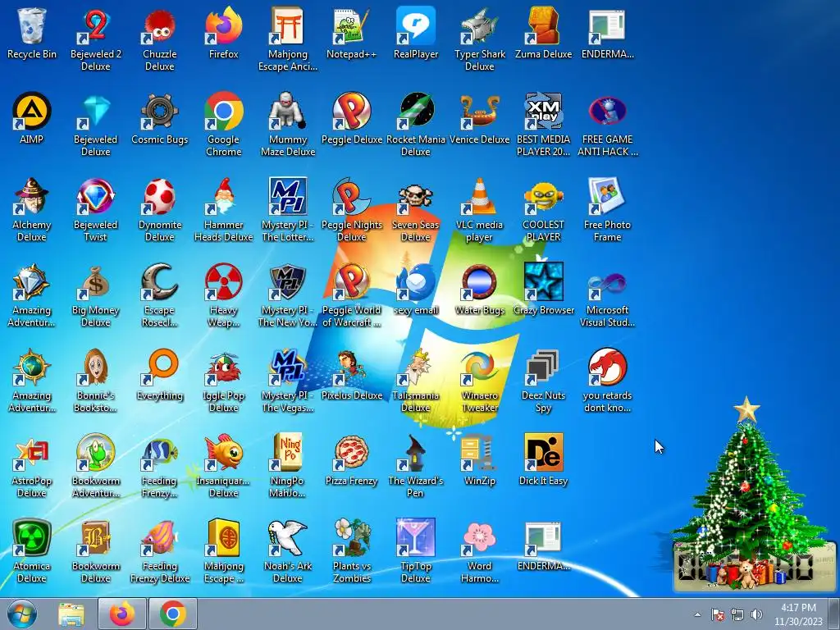
Task: Click the Hammer Heads Deluxe gnome icon
Action: (x=223, y=196)
